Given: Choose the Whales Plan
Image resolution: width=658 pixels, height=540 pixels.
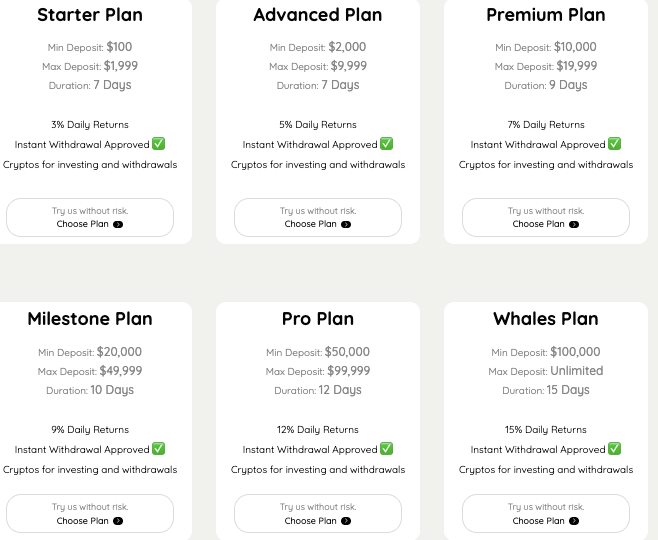Looking at the screenshot, I should (546, 514).
